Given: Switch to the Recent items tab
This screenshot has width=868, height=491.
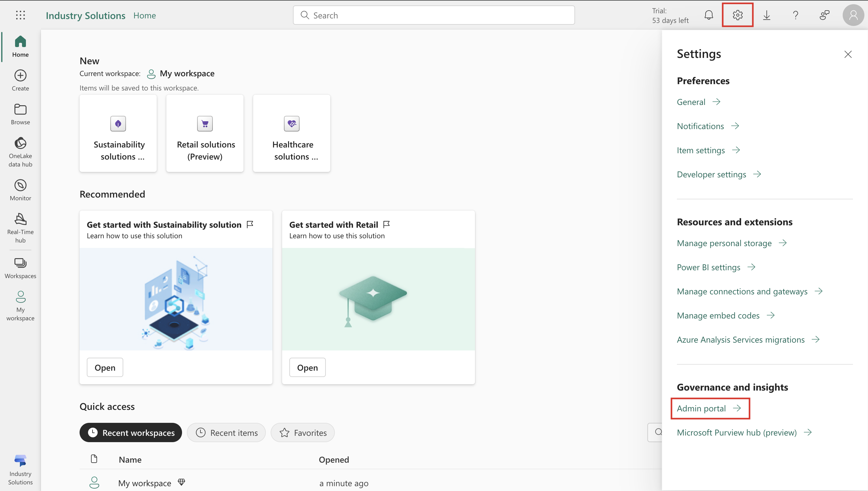Looking at the screenshot, I should coord(226,432).
